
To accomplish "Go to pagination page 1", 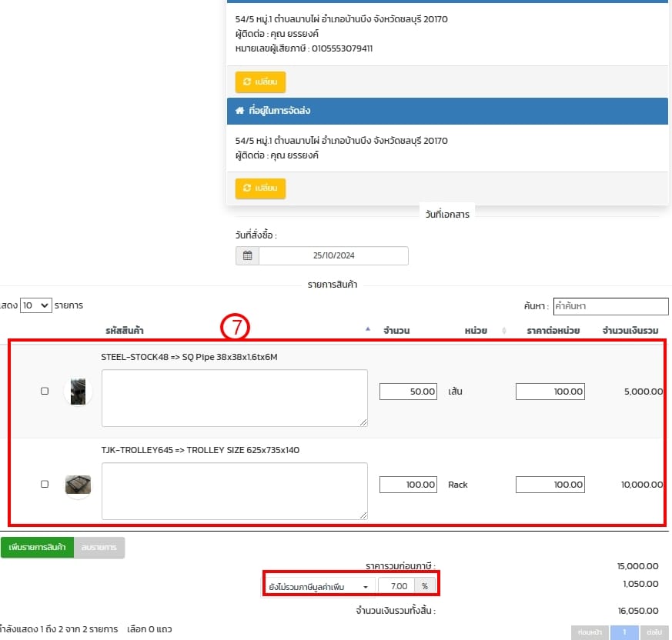I will 625,632.
